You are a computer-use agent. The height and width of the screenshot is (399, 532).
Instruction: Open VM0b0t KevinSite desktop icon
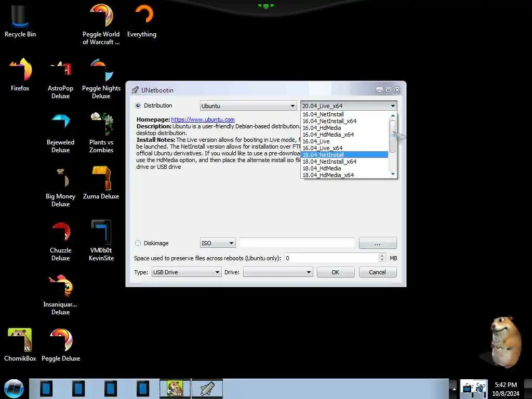(101, 241)
